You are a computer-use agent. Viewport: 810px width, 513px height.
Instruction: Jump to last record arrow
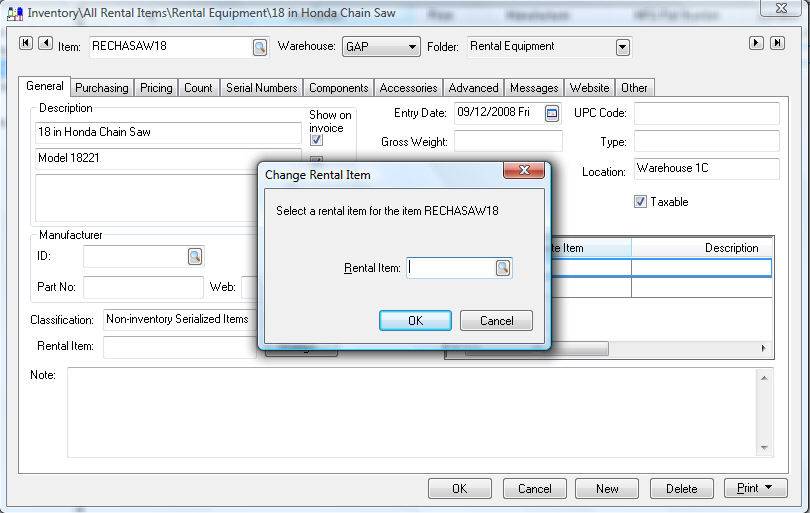click(x=777, y=43)
